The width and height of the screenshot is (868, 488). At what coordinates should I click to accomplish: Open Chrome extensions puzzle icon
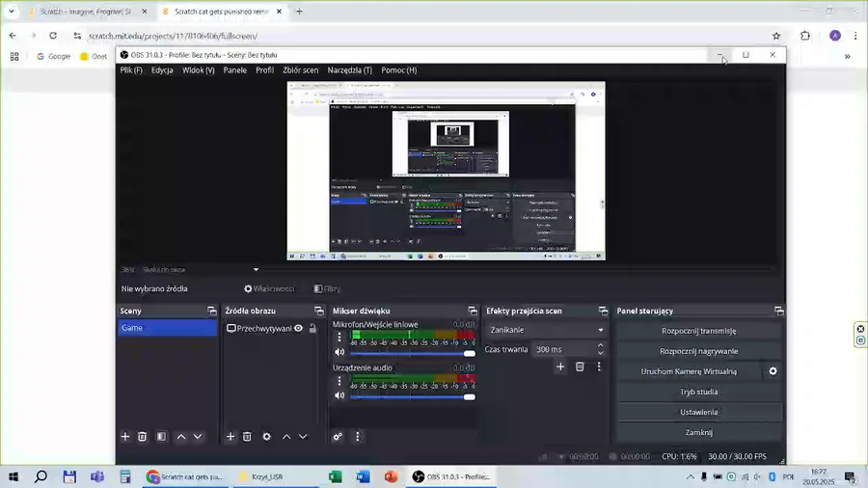[805, 36]
